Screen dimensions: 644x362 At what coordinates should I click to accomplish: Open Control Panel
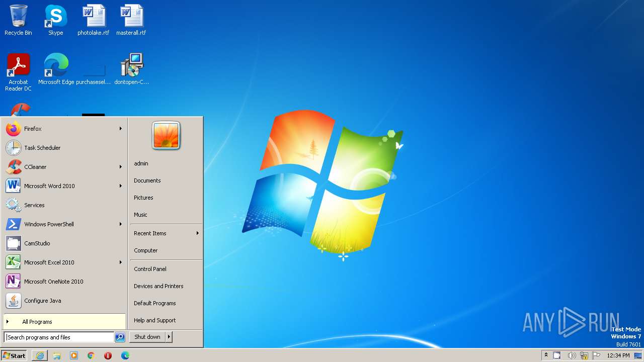click(x=166, y=269)
